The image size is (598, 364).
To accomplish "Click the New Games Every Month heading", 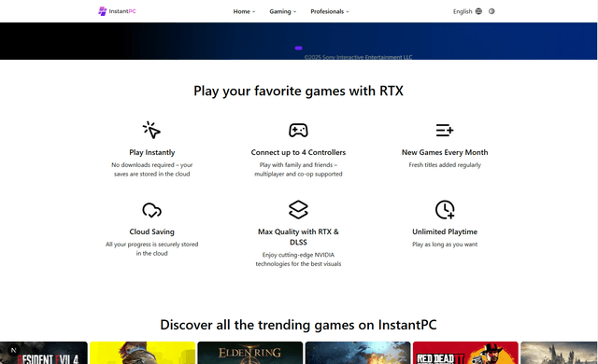I will [x=445, y=152].
